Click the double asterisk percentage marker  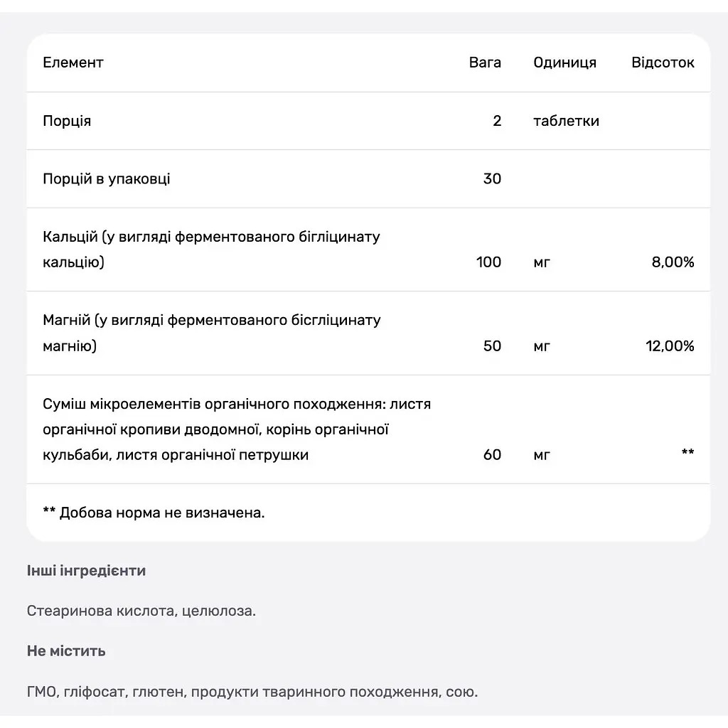pyautogui.click(x=687, y=451)
